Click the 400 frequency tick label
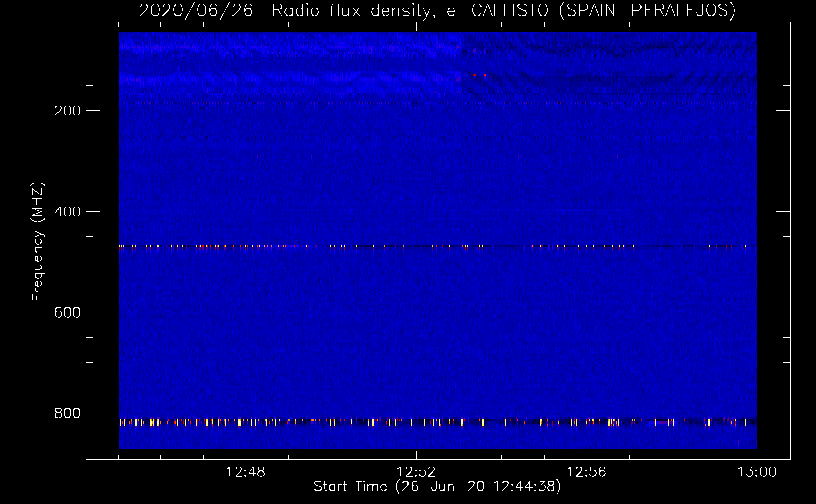816x504 pixels. [x=68, y=212]
